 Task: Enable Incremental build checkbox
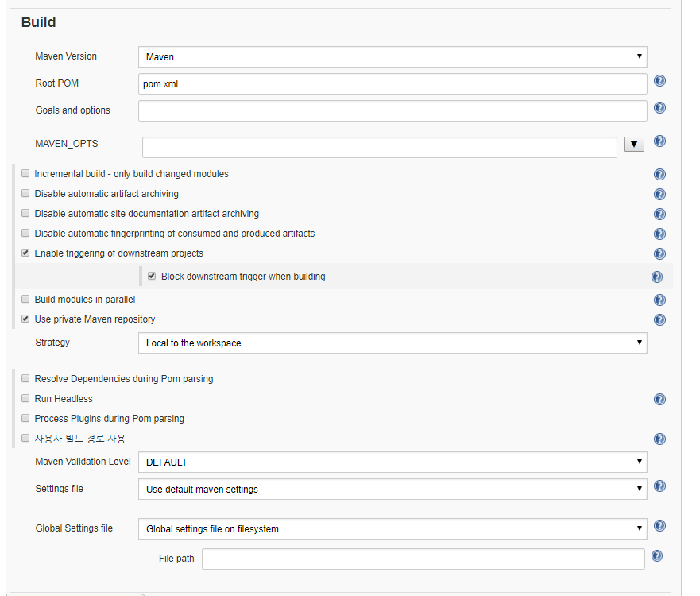coord(25,174)
